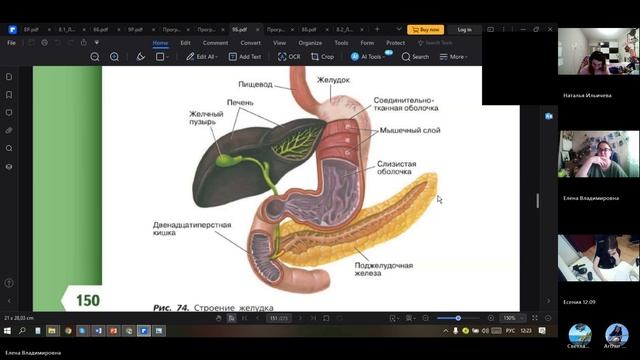This screenshot has width=640, height=360.
Task: Go to previous page arrow
Action: (x=258, y=318)
